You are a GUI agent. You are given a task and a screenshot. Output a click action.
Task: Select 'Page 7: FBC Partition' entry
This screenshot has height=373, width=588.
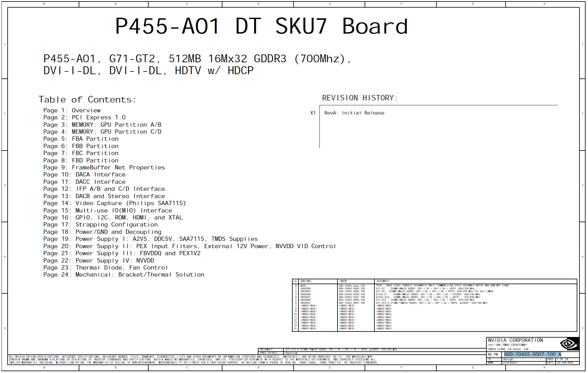tap(81, 153)
